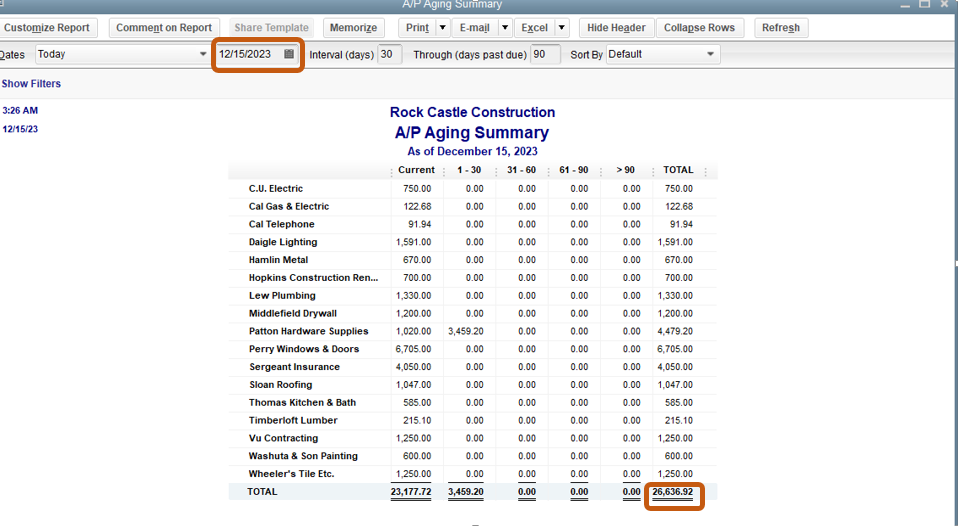Click Comment on Report button
This screenshot has width=958, height=526.
pyautogui.click(x=164, y=28)
